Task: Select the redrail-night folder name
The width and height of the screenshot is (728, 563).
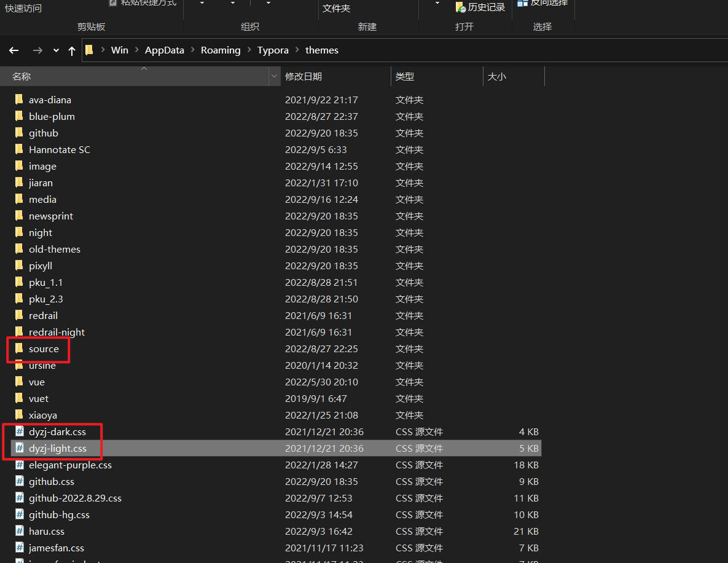Action: click(57, 332)
